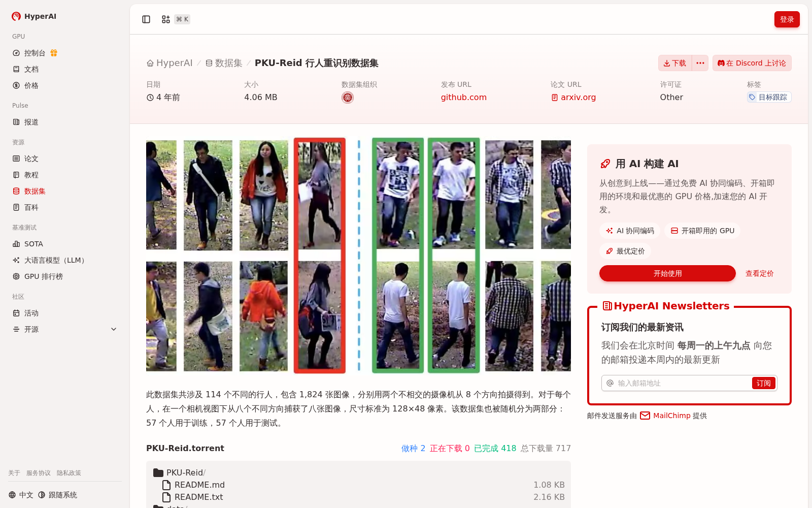Click the PKU-Reid/ folder row
The image size is (812, 508).
358,472
